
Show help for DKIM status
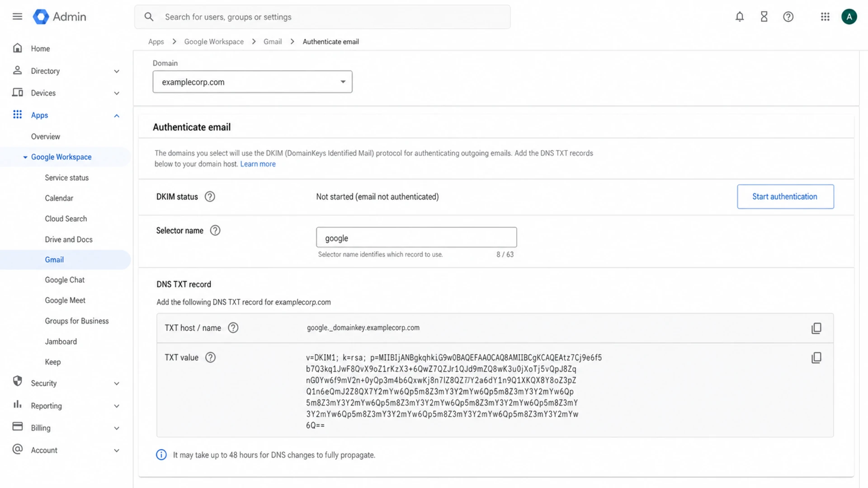click(x=210, y=197)
